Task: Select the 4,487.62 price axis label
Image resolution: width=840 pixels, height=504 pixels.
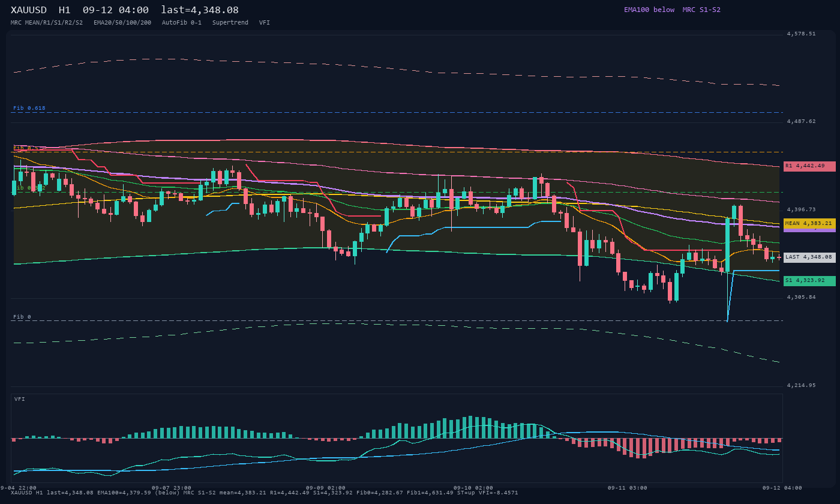Action: [x=801, y=121]
